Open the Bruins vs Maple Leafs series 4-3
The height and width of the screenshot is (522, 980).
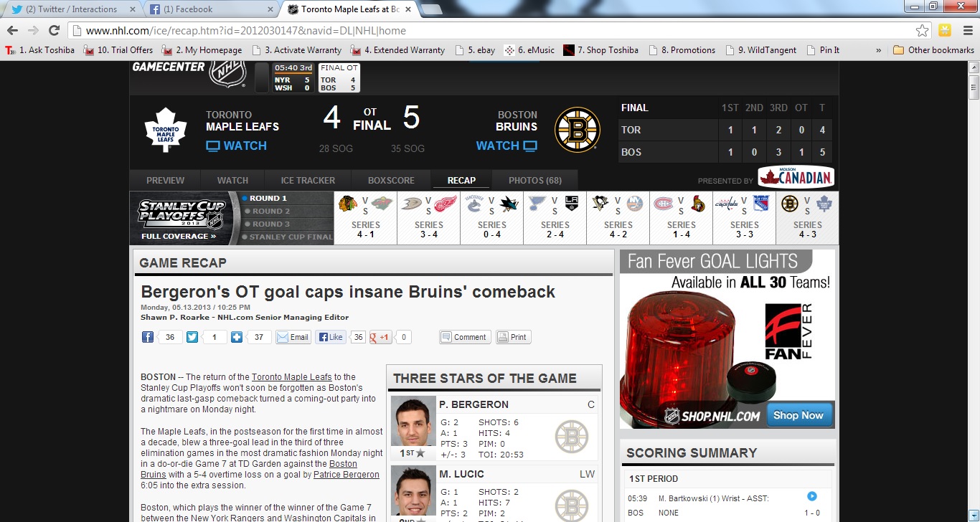click(807, 218)
